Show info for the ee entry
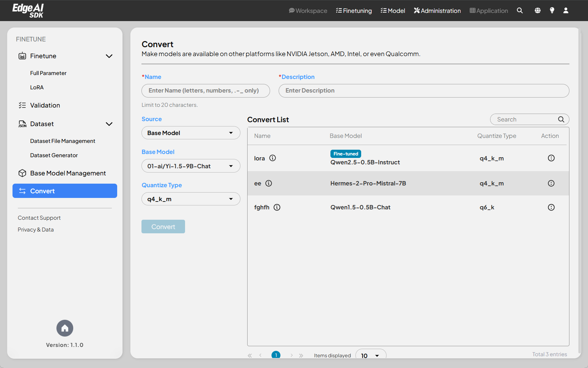The image size is (588, 368). pos(269,183)
